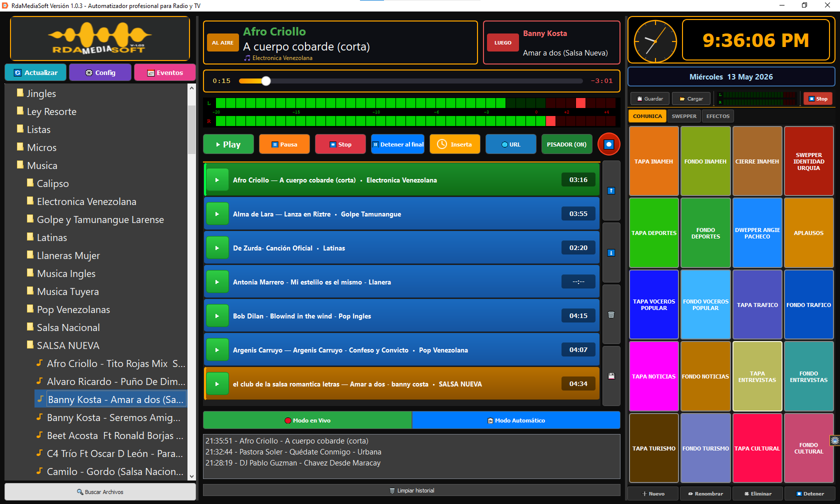This screenshot has width=840, height=504.
Task: Select Camilo Gordo Salsa Nacion file
Action: 110,471
